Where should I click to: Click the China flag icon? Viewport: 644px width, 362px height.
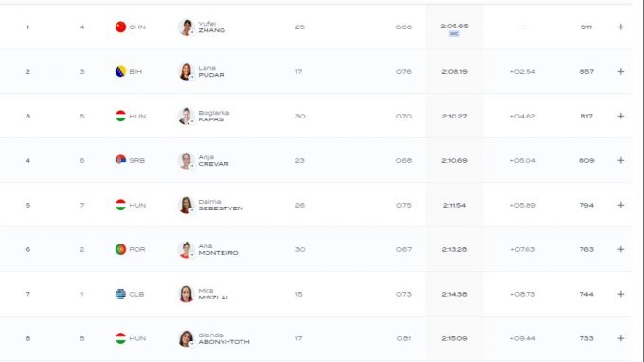[120, 27]
